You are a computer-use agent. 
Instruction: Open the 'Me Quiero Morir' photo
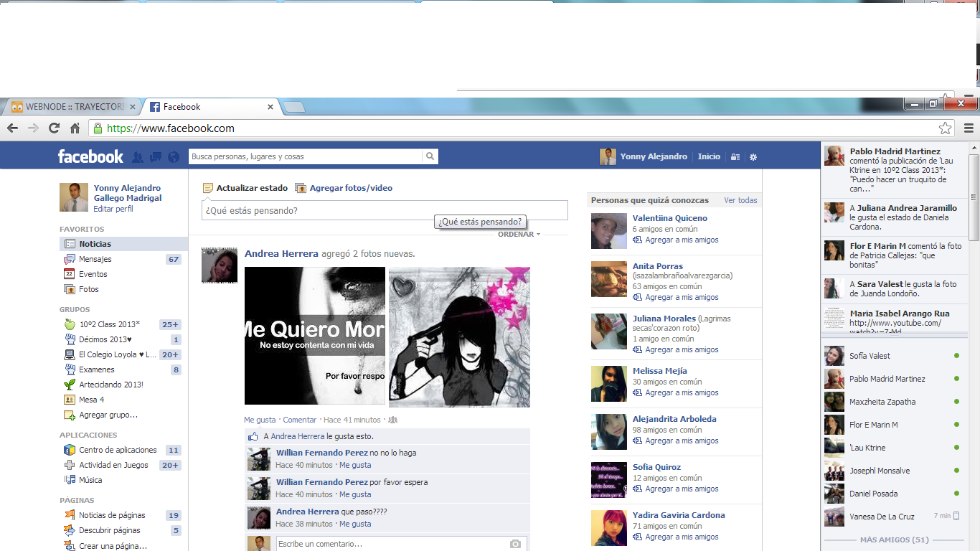click(x=315, y=336)
